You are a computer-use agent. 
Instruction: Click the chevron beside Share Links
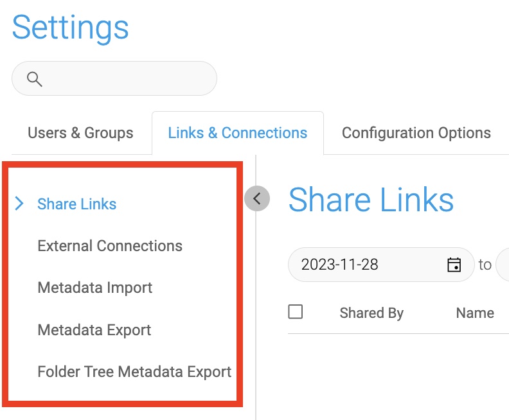[x=19, y=204]
